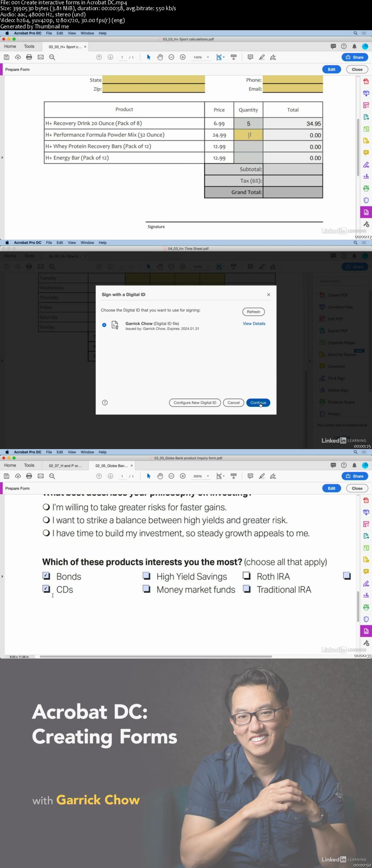372x868 pixels.
Task: Click Edit button in Sport calculations Prepare Form bar
Action: pos(332,69)
